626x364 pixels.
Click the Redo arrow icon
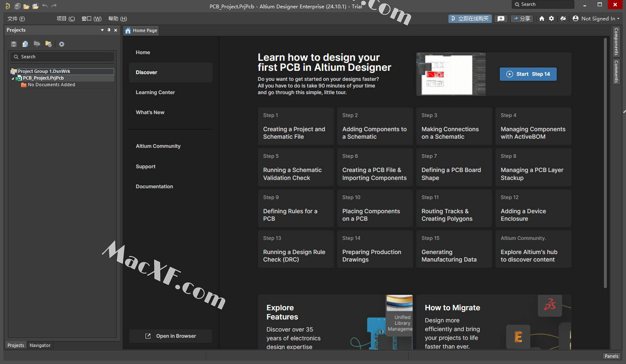54,6
